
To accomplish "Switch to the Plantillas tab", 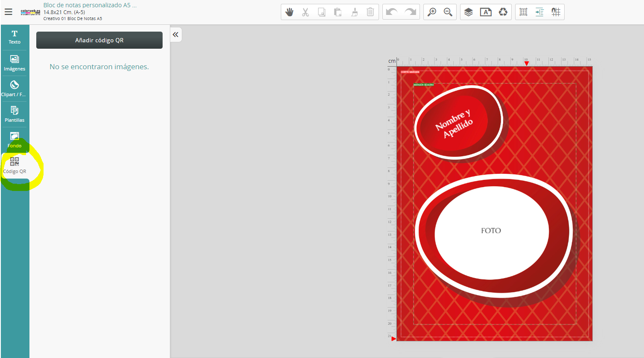I will click(14, 114).
